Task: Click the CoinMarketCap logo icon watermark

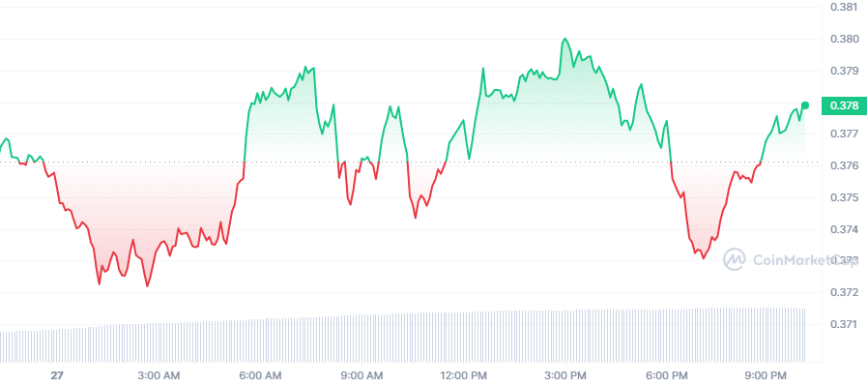Action: [x=734, y=258]
